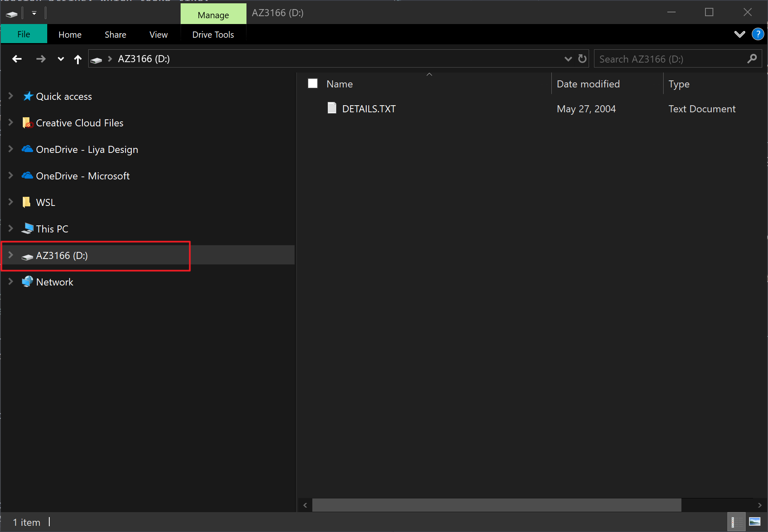Select the Creative Cloud Files icon
Image resolution: width=768 pixels, height=532 pixels.
tap(28, 123)
